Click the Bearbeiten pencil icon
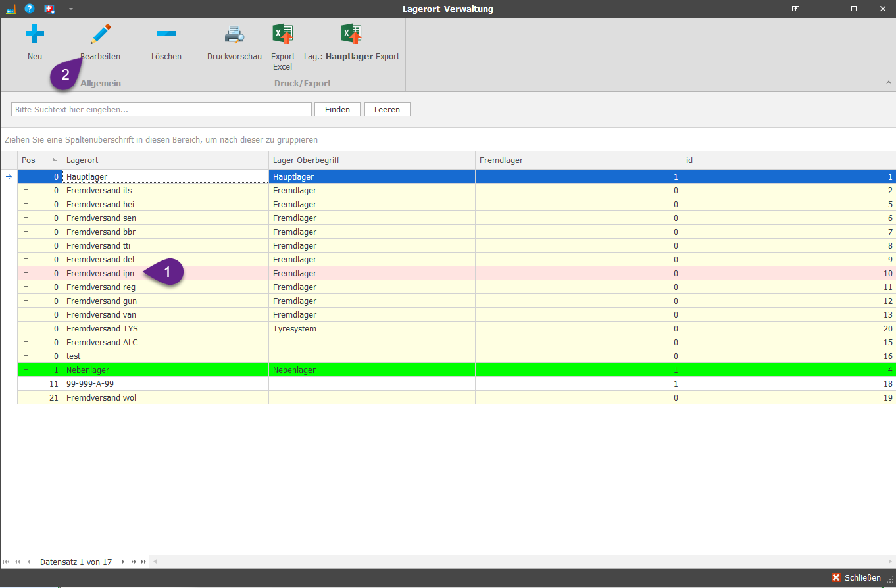This screenshot has width=896, height=588. point(101,34)
